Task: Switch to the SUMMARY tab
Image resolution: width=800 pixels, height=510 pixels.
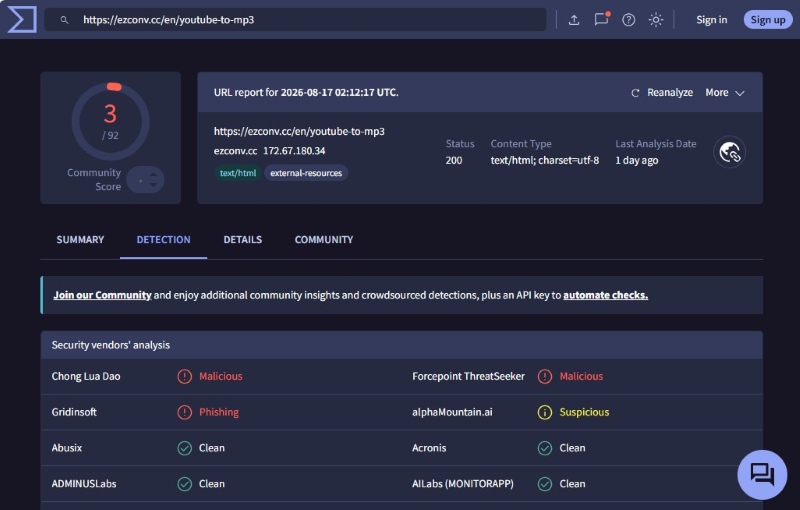Action: pos(80,240)
